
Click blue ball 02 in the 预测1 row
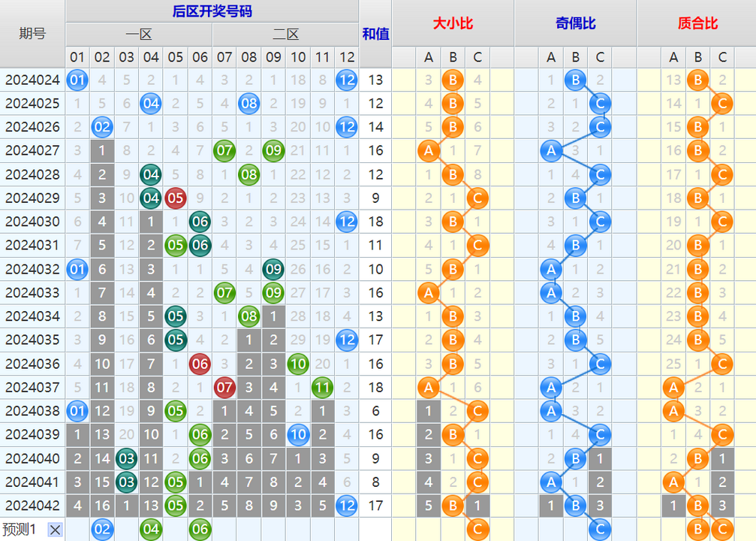coord(102,530)
